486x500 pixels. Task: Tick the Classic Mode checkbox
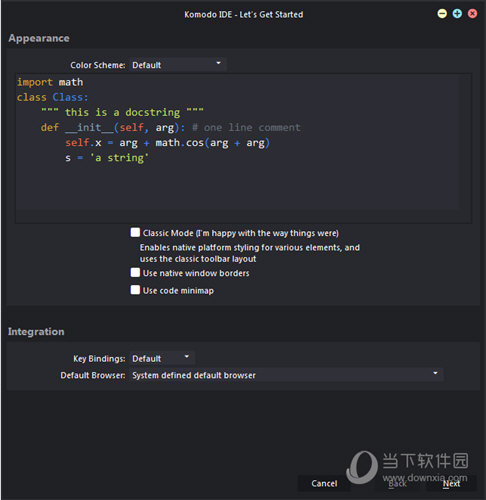[135, 233]
